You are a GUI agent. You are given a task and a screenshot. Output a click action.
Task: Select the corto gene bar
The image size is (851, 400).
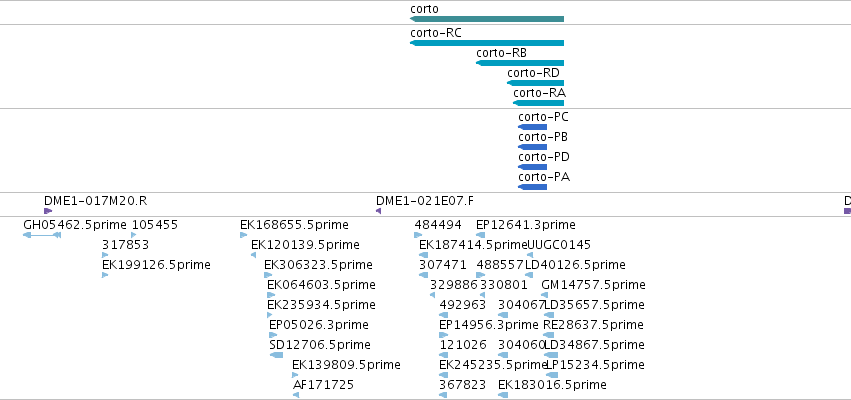pyautogui.click(x=487, y=19)
